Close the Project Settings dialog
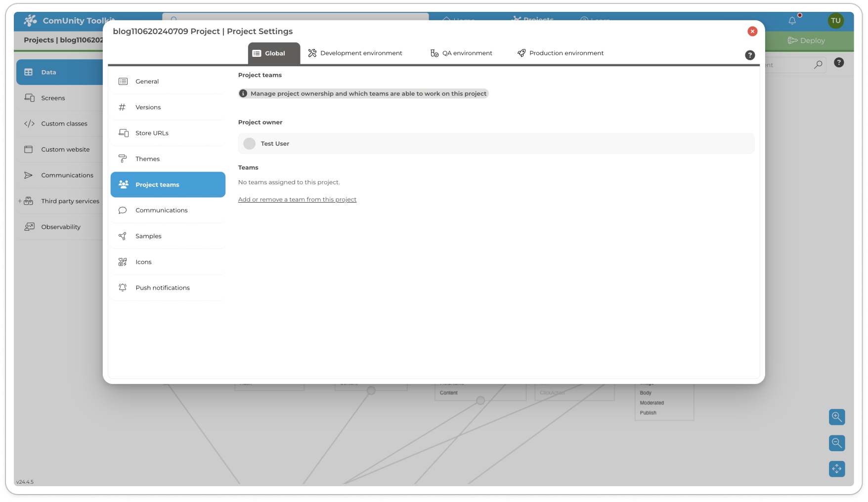 pos(752,31)
